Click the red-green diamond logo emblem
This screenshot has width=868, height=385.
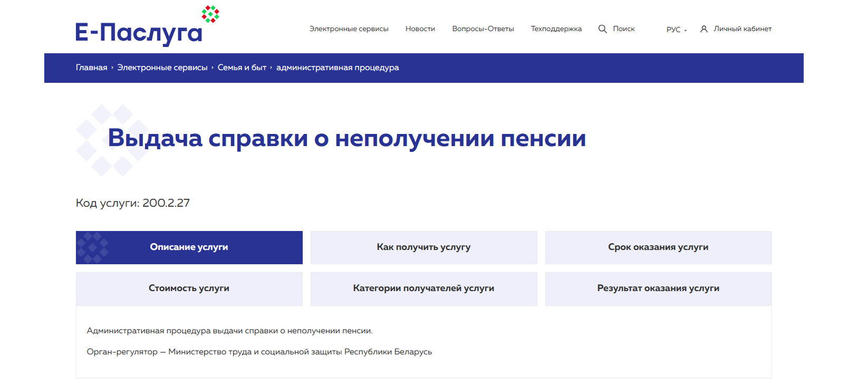[210, 14]
